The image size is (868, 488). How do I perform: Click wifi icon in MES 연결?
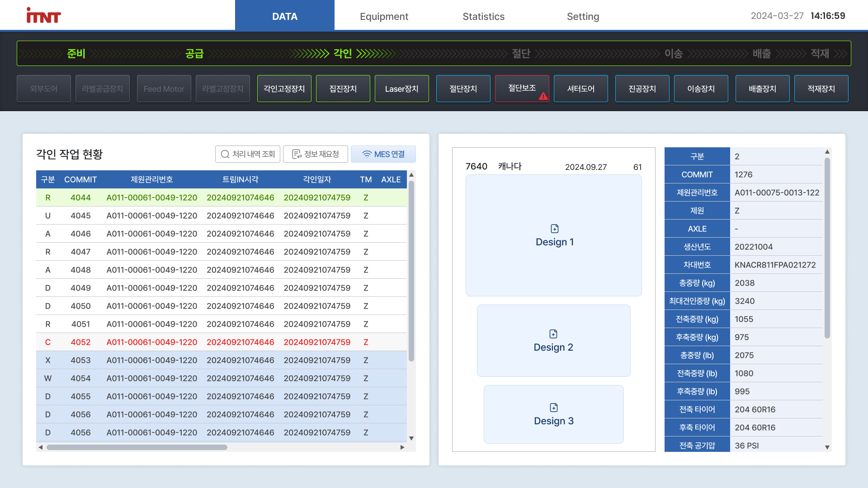[x=367, y=155]
